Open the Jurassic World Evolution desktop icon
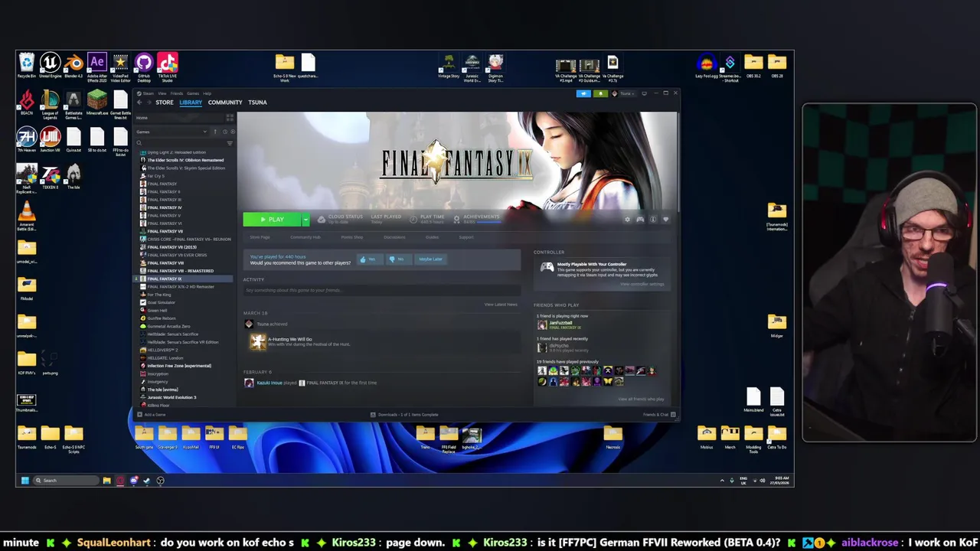Screen dimensions: 980x551 click(472, 67)
